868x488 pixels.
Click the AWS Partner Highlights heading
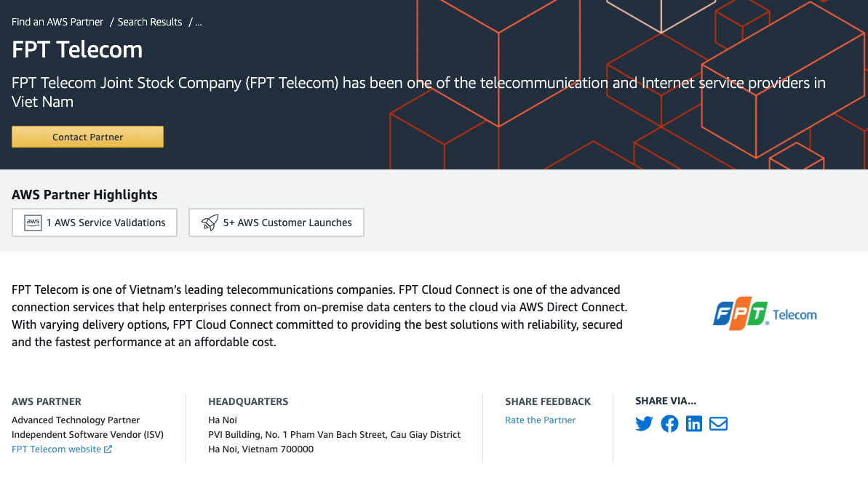pos(84,195)
